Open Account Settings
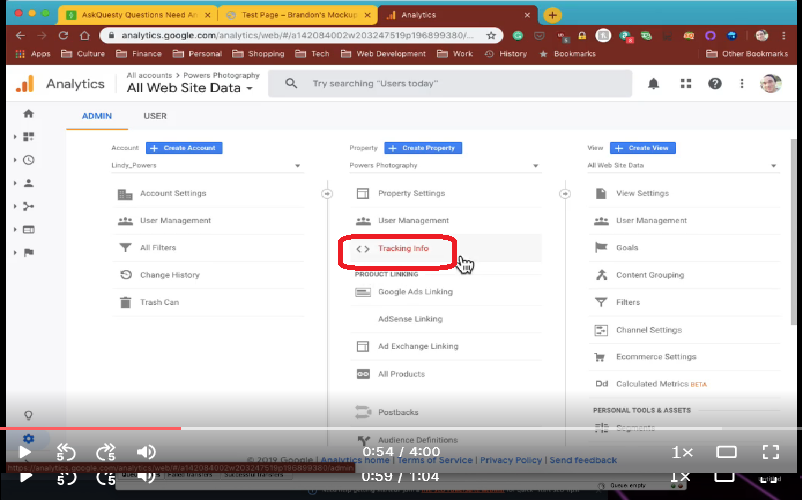The image size is (802, 500). [x=173, y=193]
